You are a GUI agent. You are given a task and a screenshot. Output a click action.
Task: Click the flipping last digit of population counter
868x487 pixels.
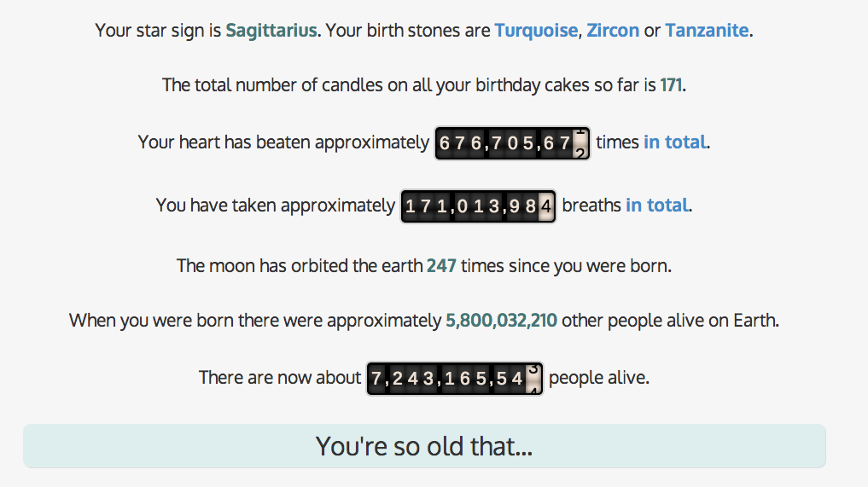pyautogui.click(x=533, y=378)
